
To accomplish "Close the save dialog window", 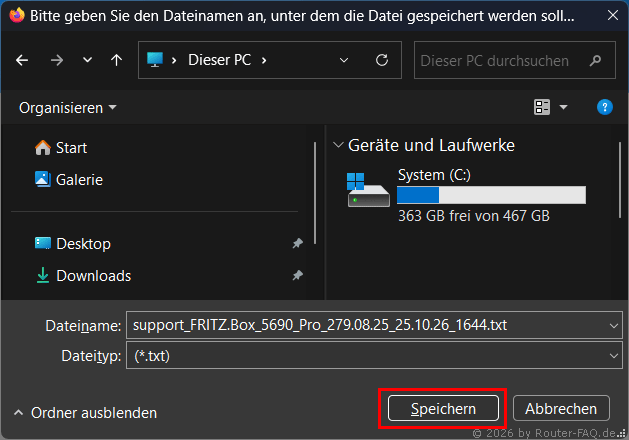I will click(x=613, y=15).
